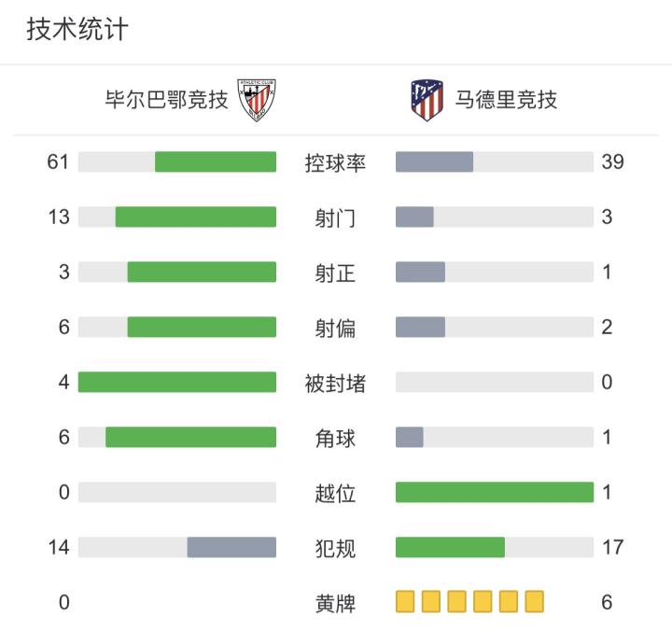Click the 控球率 stat label
The width and height of the screenshot is (672, 631).
tap(336, 162)
